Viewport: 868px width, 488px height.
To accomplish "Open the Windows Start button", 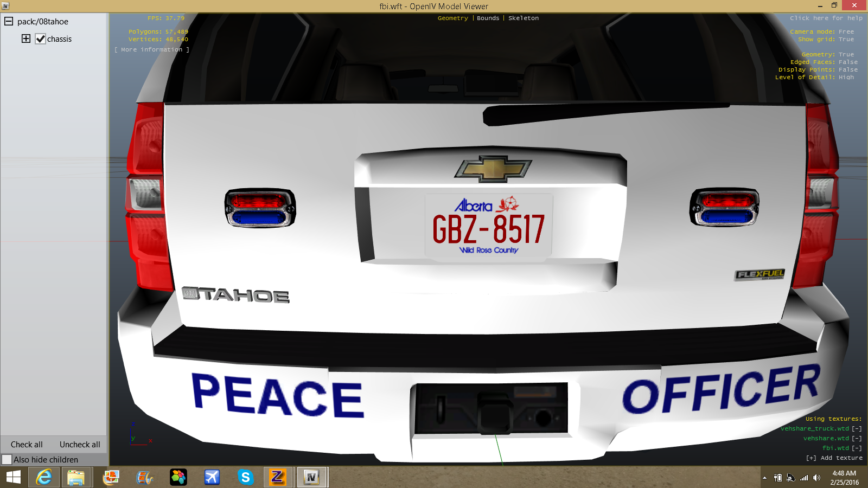I will (x=13, y=477).
